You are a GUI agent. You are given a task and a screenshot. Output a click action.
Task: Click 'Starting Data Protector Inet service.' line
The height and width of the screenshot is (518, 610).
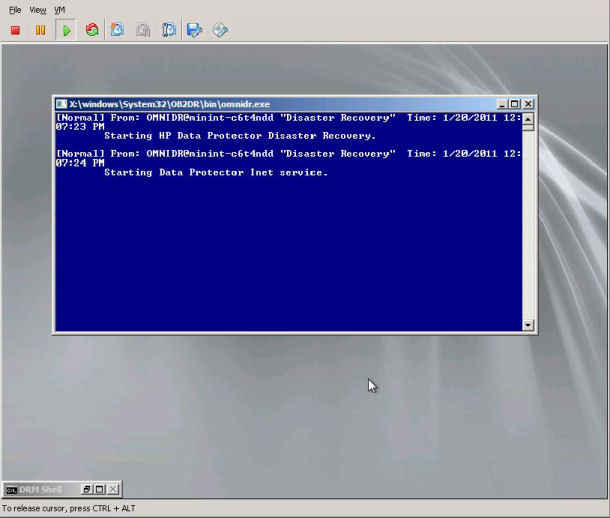[x=216, y=172]
